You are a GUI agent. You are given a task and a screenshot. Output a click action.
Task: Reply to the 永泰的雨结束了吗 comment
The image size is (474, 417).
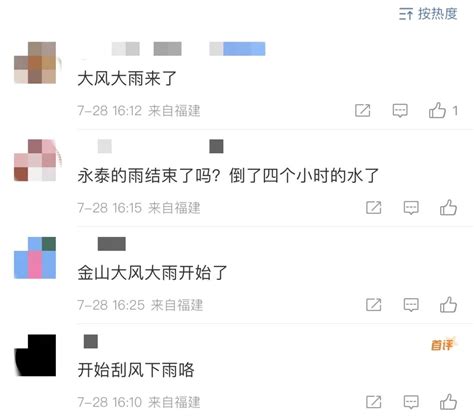point(411,208)
